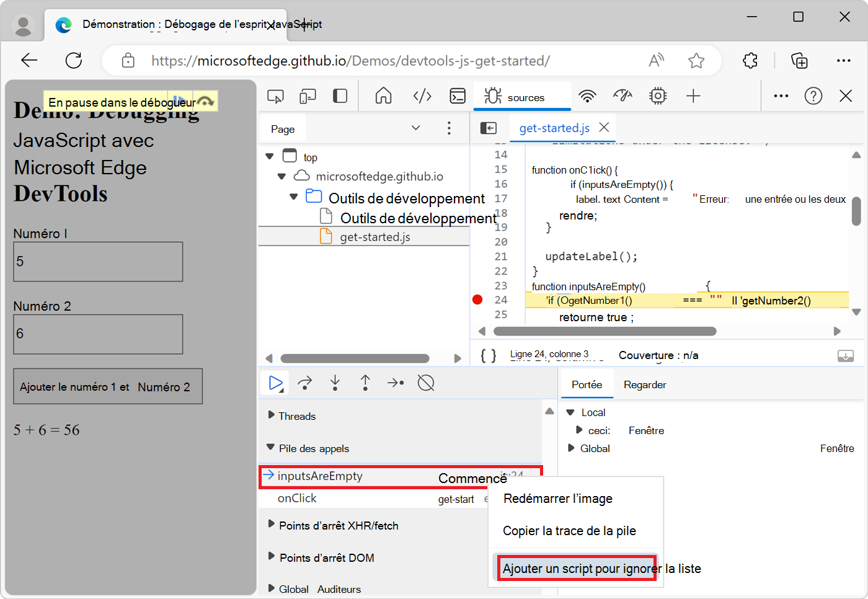Click Ajouter le numéro 1 et Numéro 2 button
This screenshot has height=599, width=868.
[108, 386]
